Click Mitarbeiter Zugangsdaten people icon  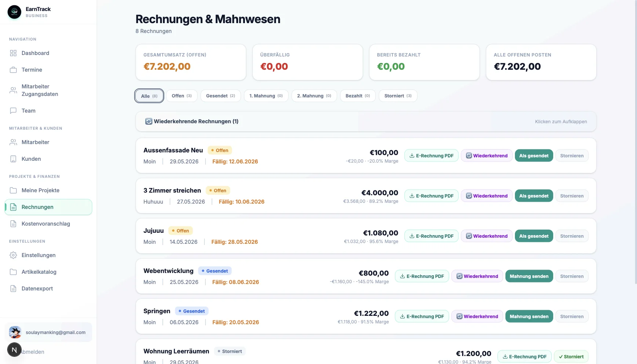13,90
